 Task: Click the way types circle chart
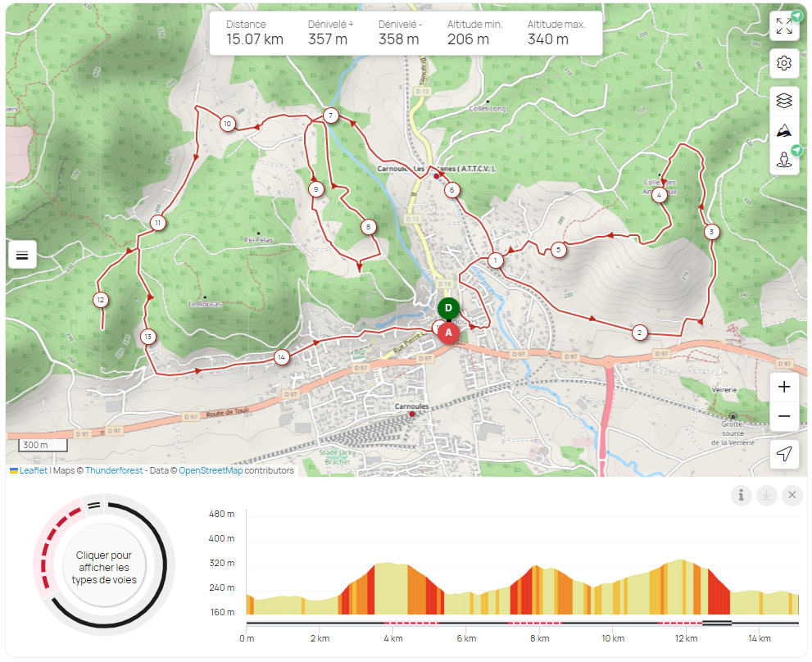104,567
